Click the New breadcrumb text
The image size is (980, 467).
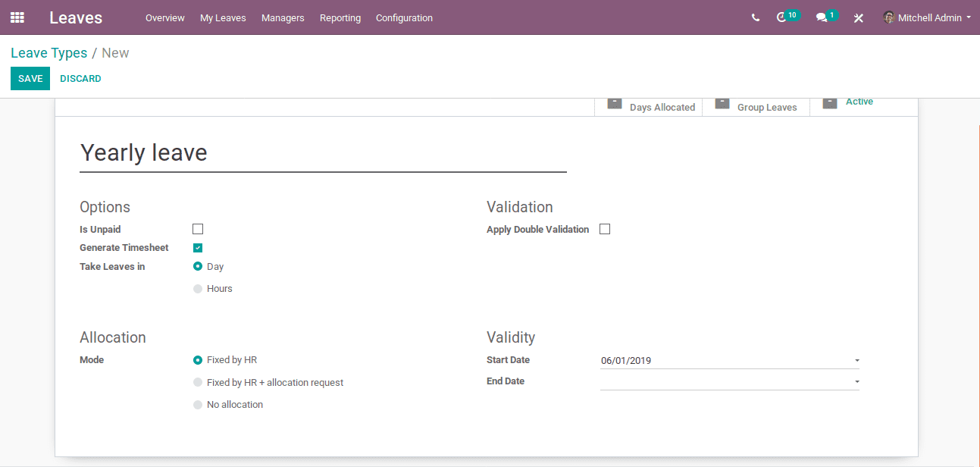click(x=115, y=53)
